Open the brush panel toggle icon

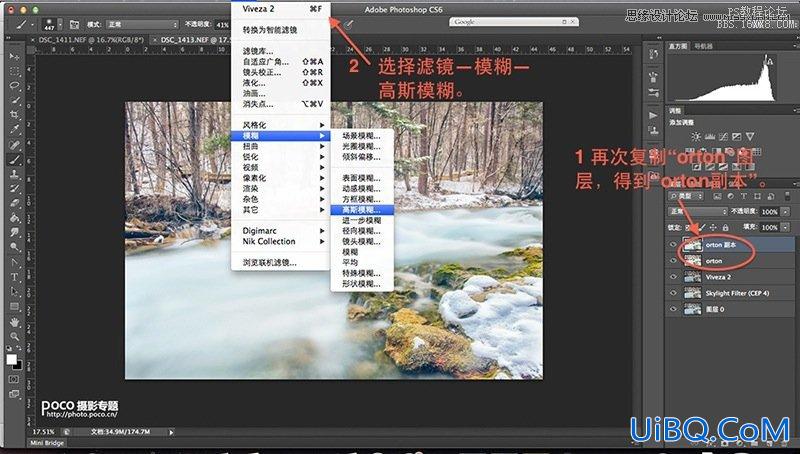tap(74, 24)
